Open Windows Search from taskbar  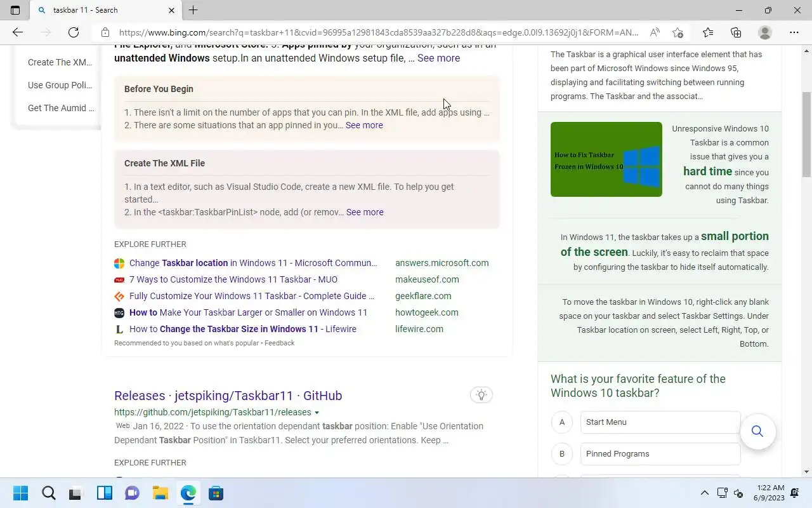pyautogui.click(x=48, y=493)
